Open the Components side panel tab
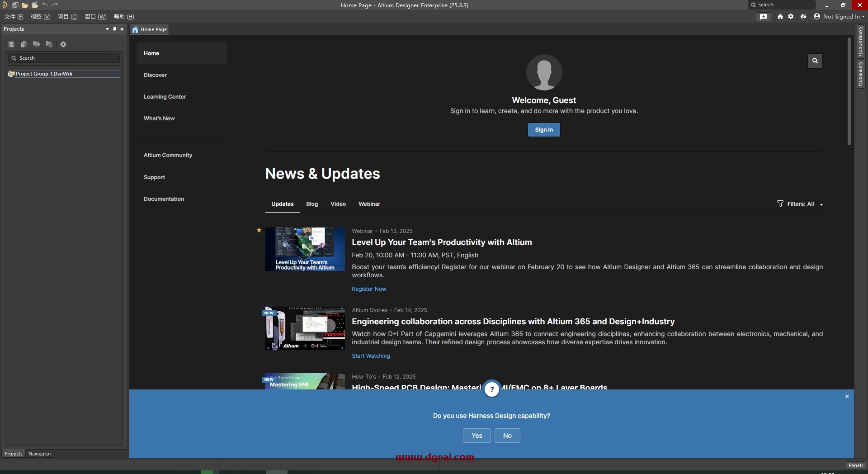Image resolution: width=868 pixels, height=474 pixels. click(x=861, y=42)
